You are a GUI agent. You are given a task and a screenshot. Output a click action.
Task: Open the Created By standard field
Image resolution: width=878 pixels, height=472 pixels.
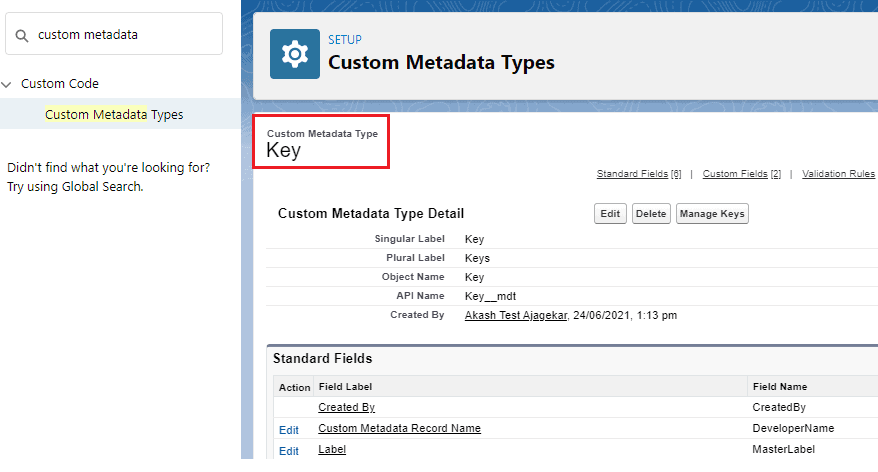tap(346, 407)
